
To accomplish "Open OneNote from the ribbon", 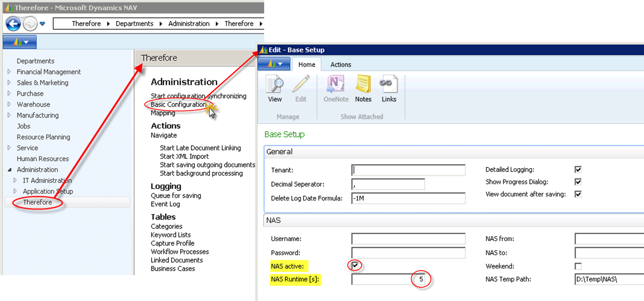I will coord(336,85).
